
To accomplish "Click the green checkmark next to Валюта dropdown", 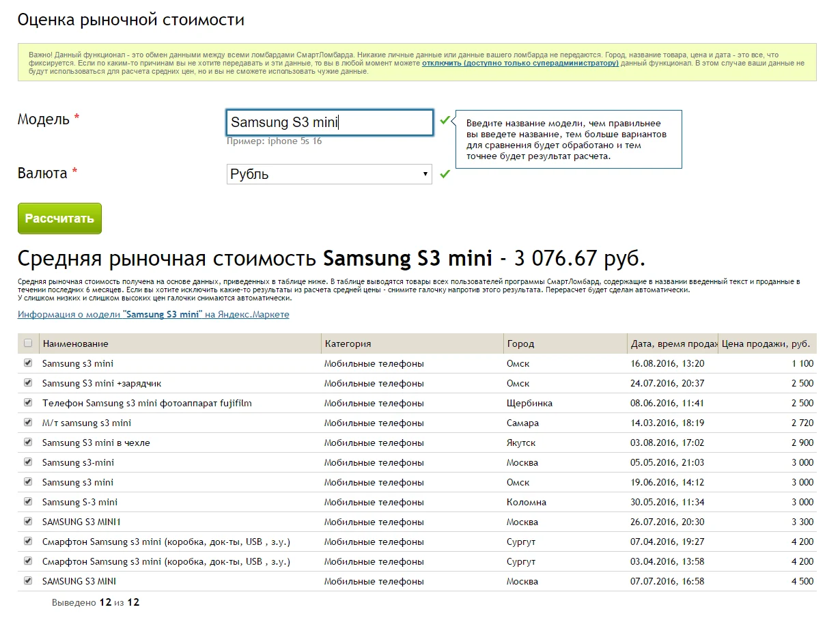I will 445,174.
